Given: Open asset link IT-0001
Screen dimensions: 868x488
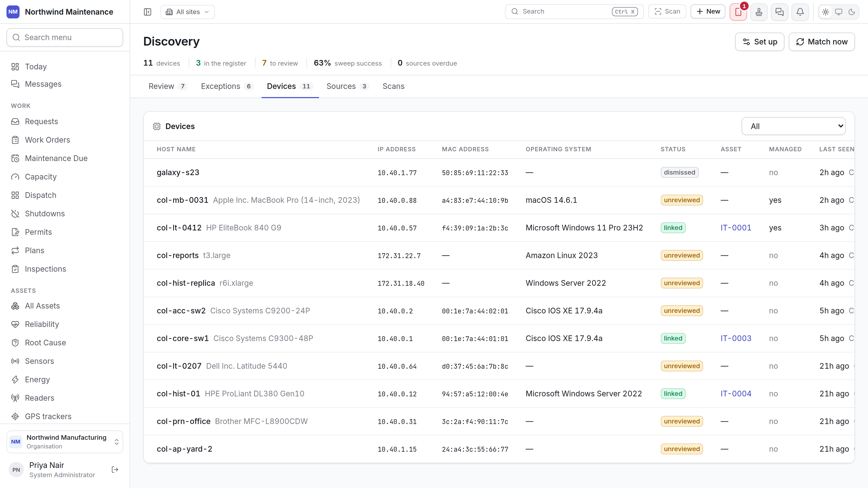Looking at the screenshot, I should click(736, 228).
